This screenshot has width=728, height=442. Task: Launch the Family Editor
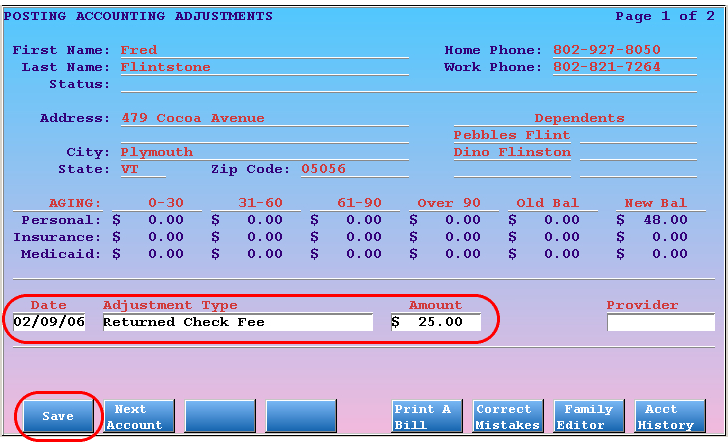[588, 416]
